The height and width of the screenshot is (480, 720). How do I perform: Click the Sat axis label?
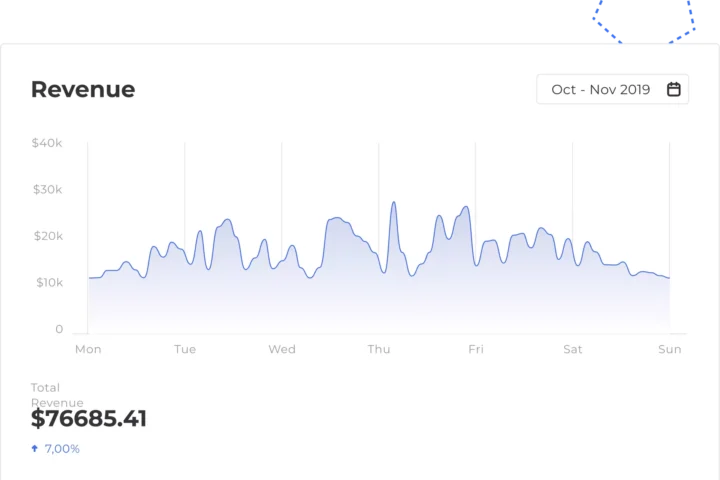[x=573, y=349]
